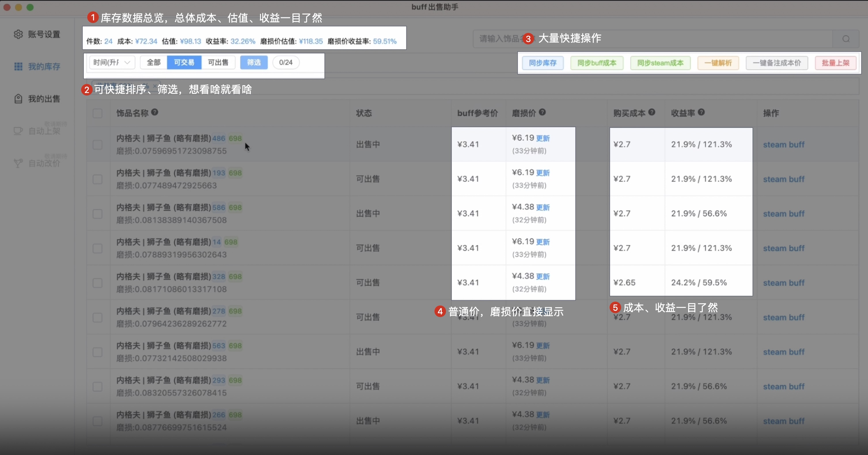The image size is (868, 455).
Task: Click help icon beside 磨损价 header
Action: pyautogui.click(x=542, y=112)
